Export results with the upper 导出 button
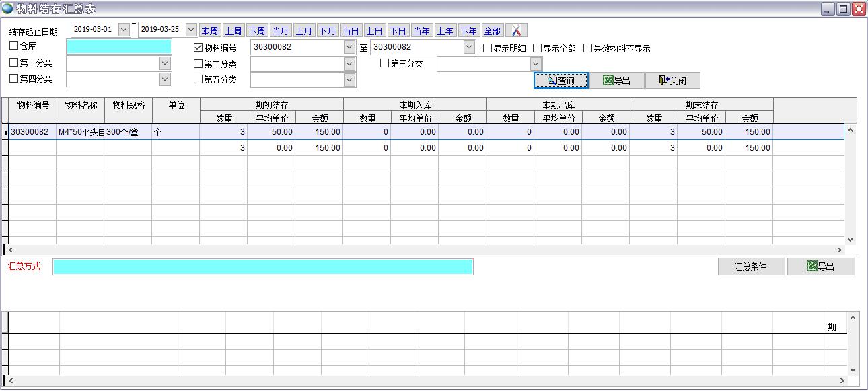868x391 pixels. [x=616, y=81]
